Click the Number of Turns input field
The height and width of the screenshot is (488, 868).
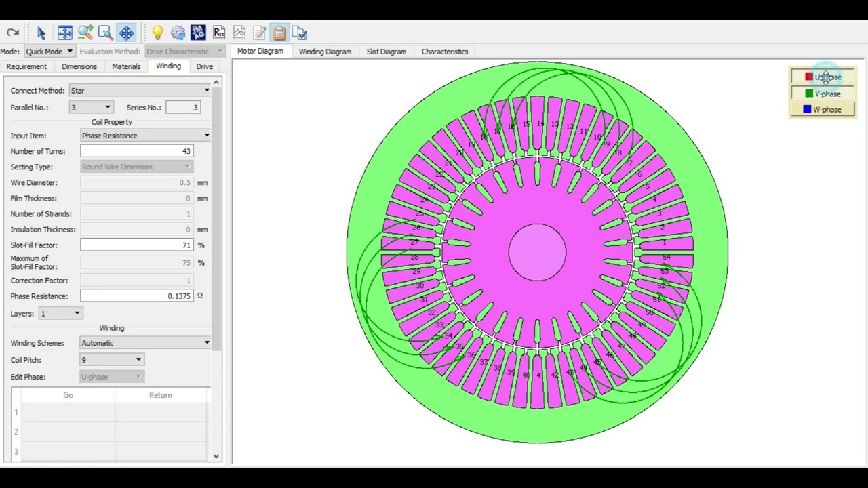point(137,151)
